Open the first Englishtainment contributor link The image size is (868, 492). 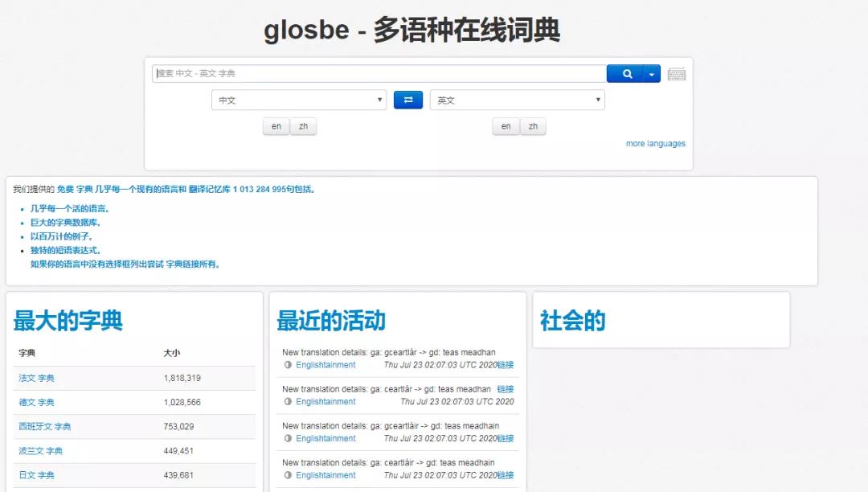pos(328,364)
